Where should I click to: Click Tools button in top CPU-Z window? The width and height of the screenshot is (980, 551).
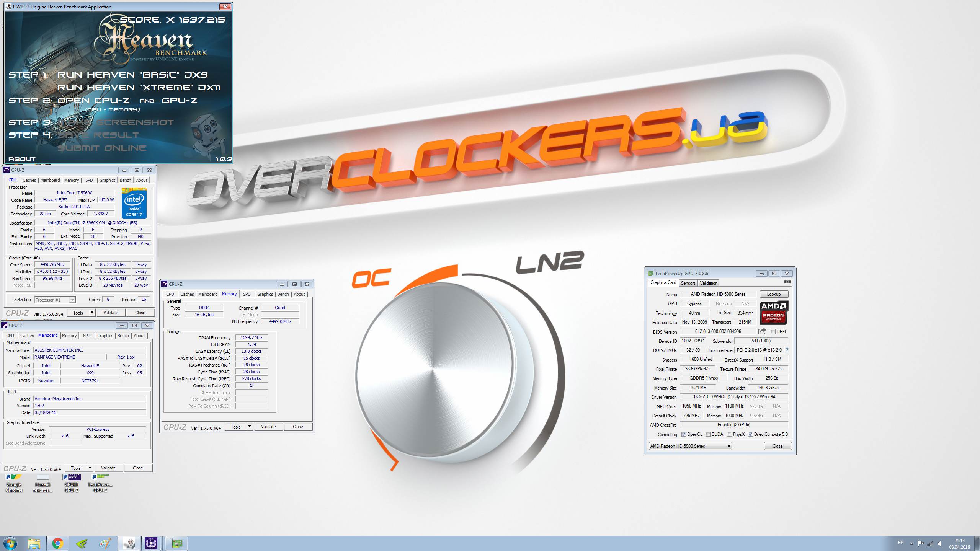point(78,313)
